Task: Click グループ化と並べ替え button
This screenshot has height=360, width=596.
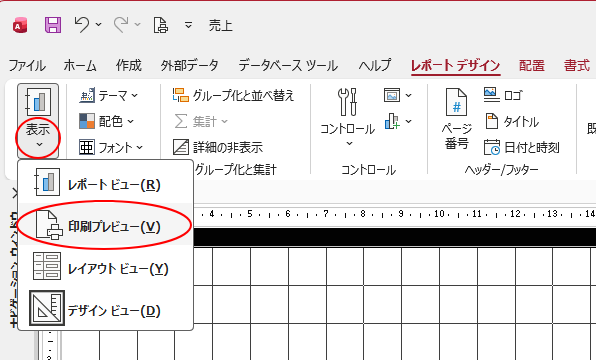Action: click(x=233, y=95)
